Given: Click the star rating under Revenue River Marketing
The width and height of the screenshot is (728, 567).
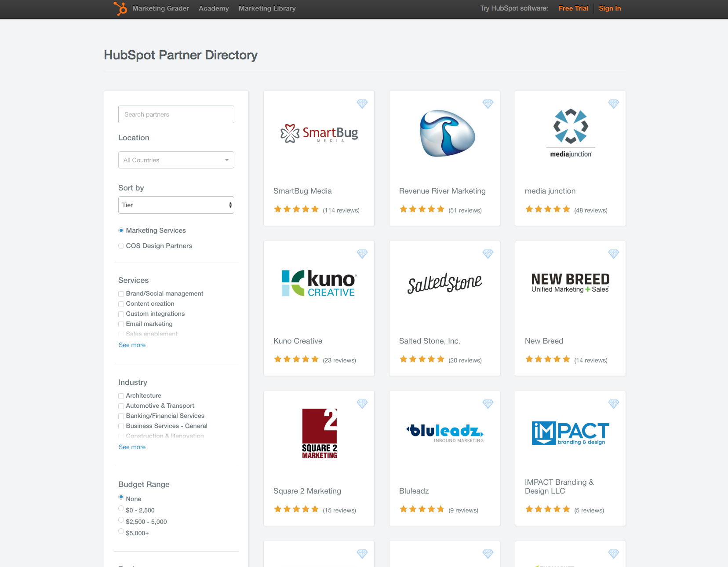Looking at the screenshot, I should (x=422, y=209).
